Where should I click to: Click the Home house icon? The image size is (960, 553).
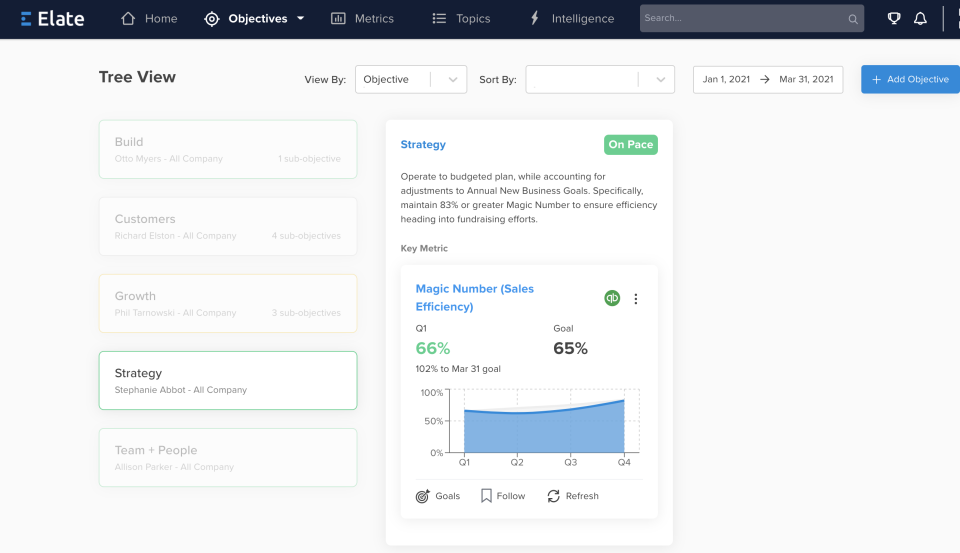click(128, 18)
